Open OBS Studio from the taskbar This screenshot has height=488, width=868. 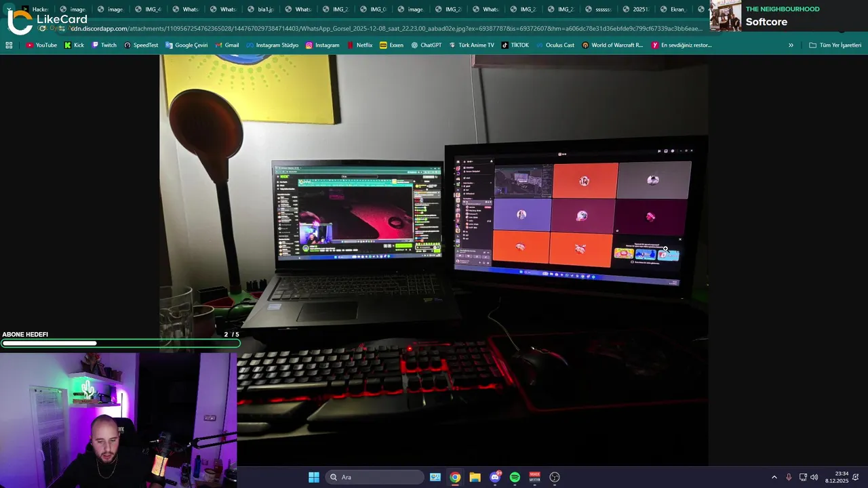coord(555,477)
